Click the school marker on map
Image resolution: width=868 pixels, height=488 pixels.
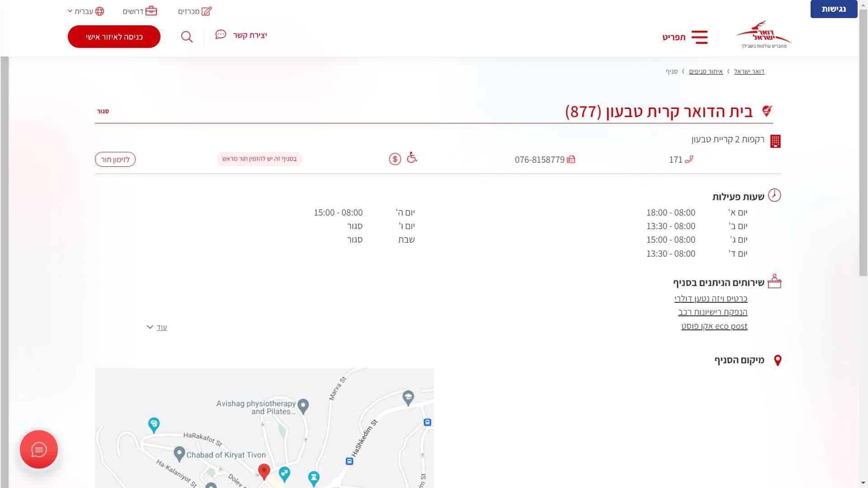point(408,398)
